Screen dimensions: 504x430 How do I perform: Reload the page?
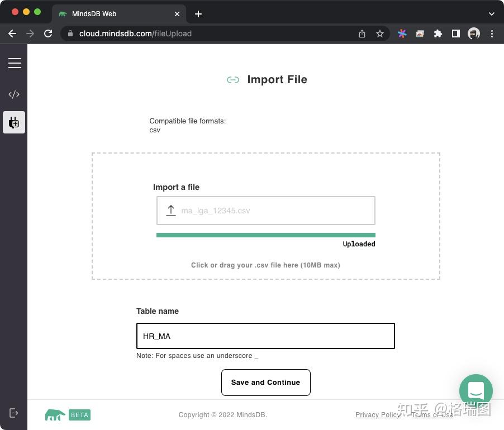48,34
